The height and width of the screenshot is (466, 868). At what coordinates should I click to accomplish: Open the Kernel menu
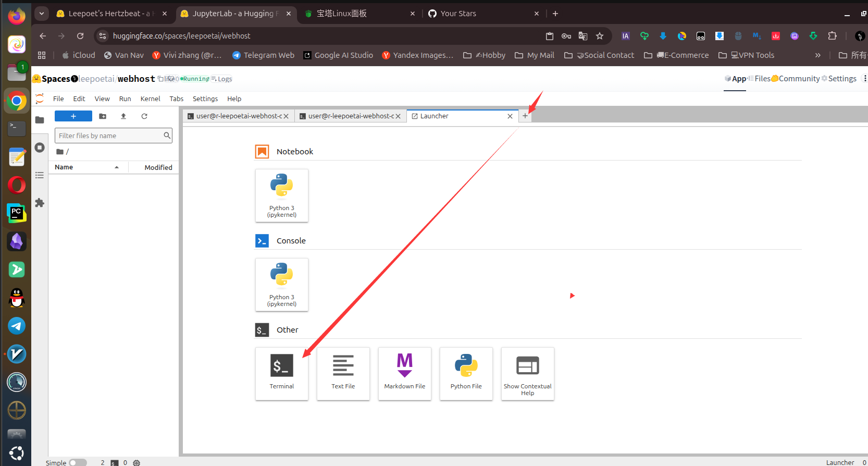click(x=150, y=99)
